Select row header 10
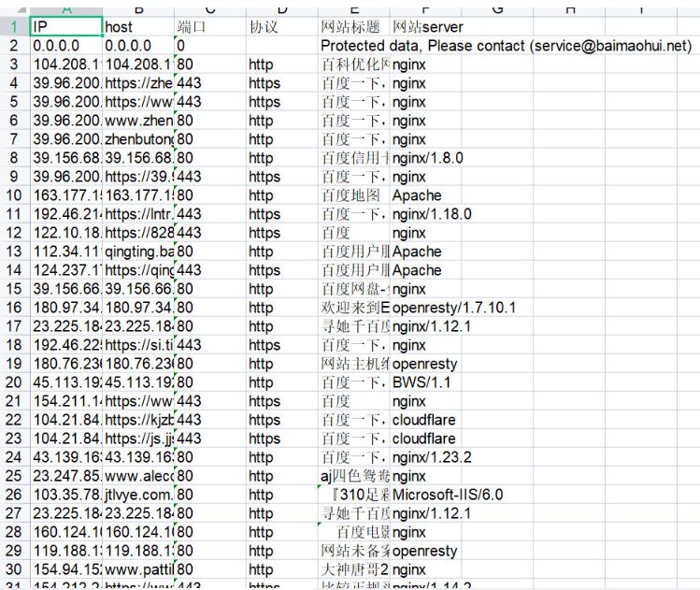Image resolution: width=700 pixels, height=590 pixels. [14, 195]
